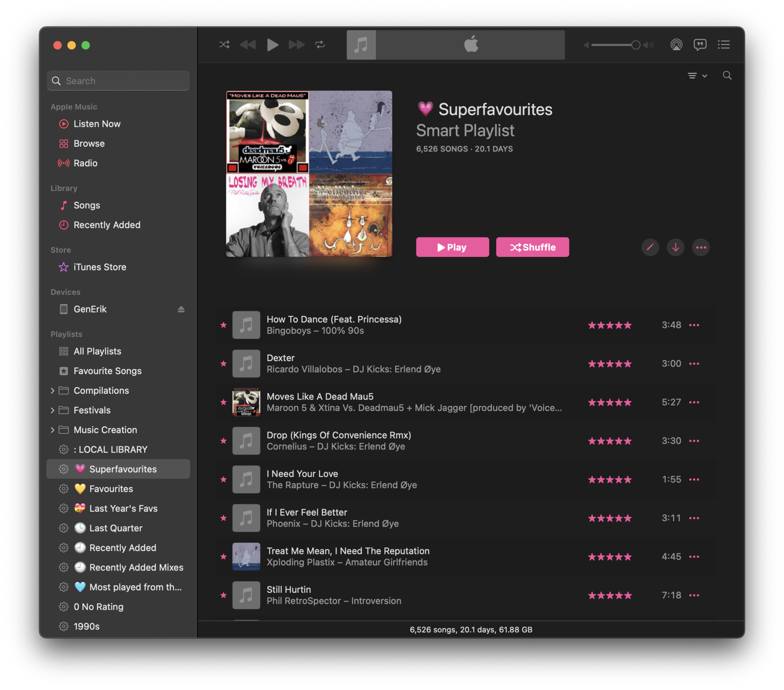Eject the GenErik device
The height and width of the screenshot is (690, 784).
click(x=181, y=309)
